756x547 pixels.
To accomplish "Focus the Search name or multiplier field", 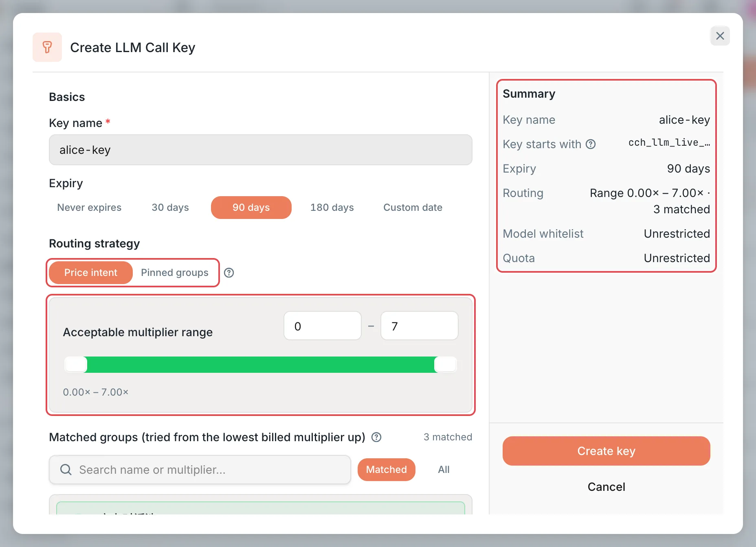I will [x=200, y=470].
